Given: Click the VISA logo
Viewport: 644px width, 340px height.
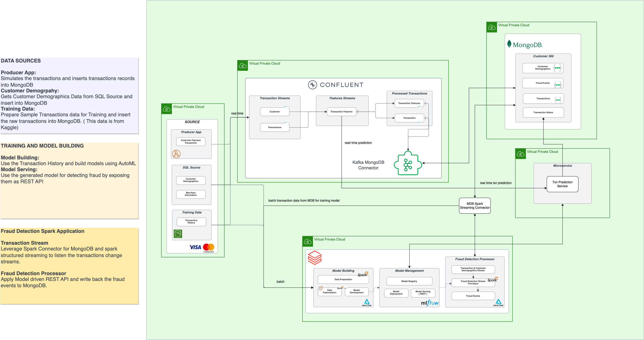Looking at the screenshot, I should [195, 247].
